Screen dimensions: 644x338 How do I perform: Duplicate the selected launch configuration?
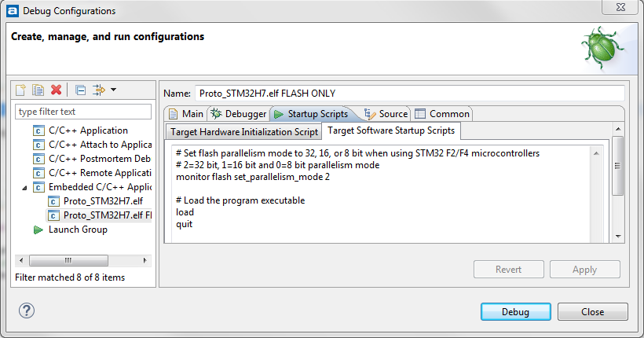coord(38,90)
